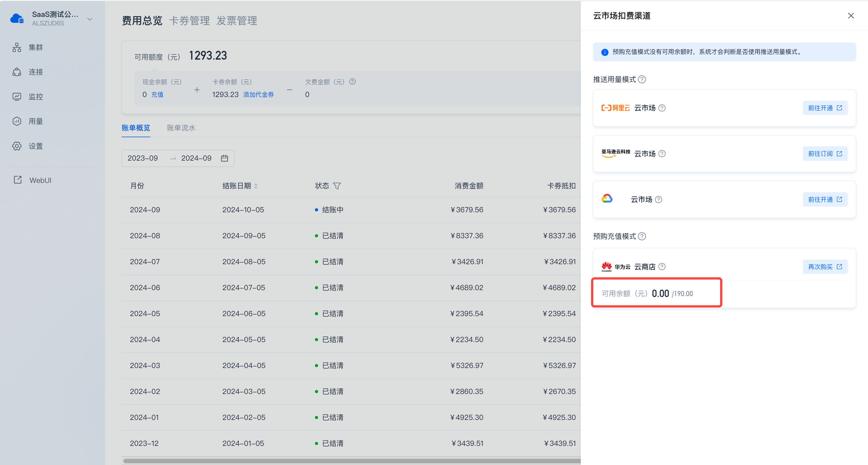Click the 2024-09-05 settlement date cell

(x=244, y=236)
